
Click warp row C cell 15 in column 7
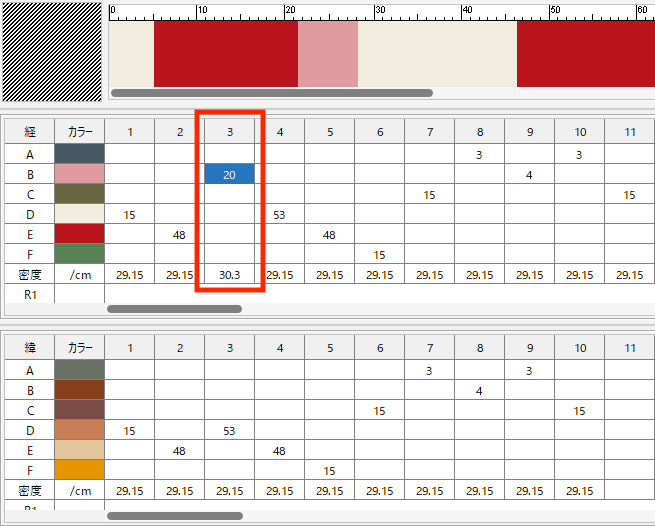pos(429,194)
